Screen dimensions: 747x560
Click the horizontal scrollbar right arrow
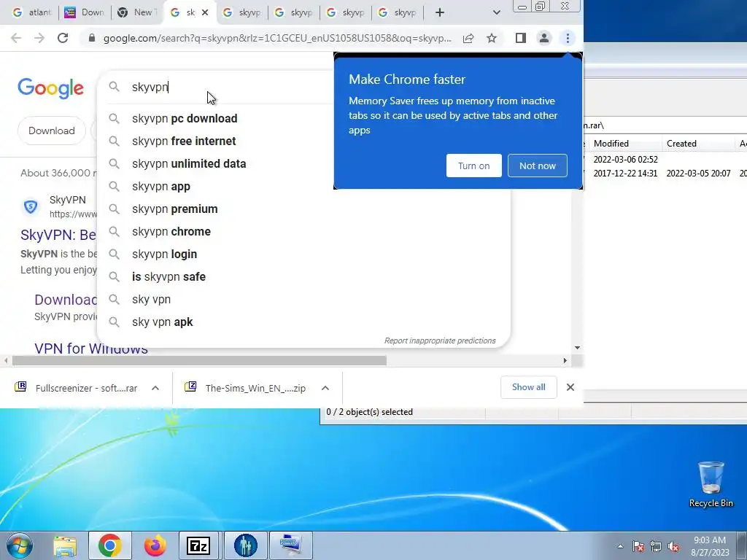[565, 361]
